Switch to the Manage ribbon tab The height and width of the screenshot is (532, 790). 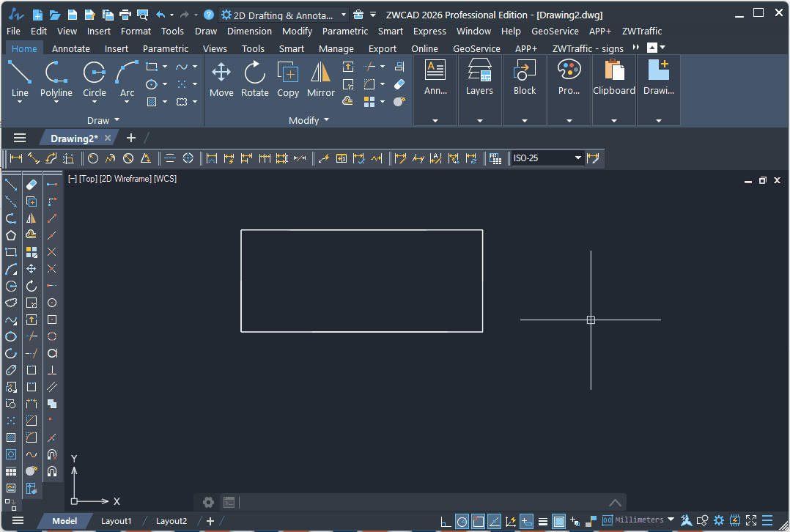[x=336, y=49]
